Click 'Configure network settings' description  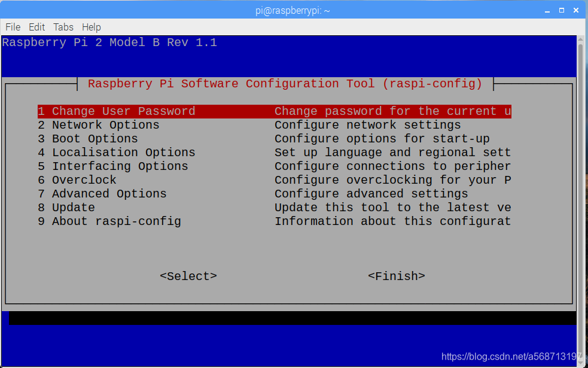(x=367, y=125)
